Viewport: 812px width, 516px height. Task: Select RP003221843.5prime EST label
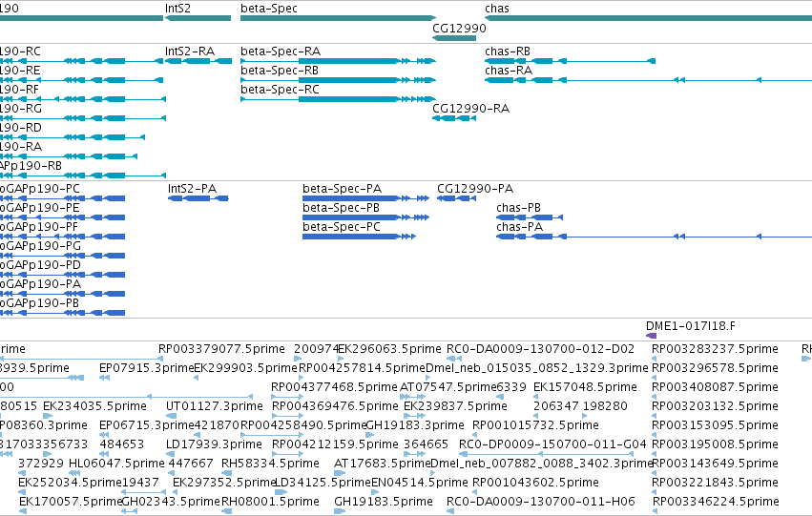(x=715, y=483)
